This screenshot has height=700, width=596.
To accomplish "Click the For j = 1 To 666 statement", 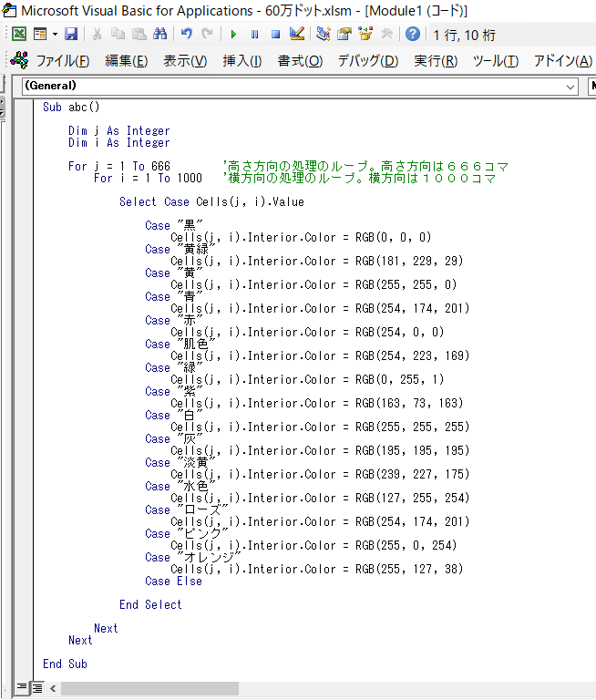I will pyautogui.click(x=119, y=167).
